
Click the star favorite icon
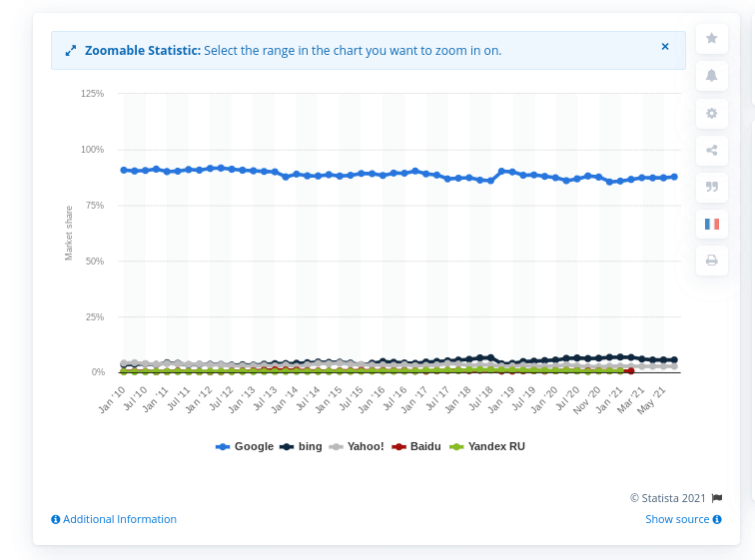coord(711,38)
